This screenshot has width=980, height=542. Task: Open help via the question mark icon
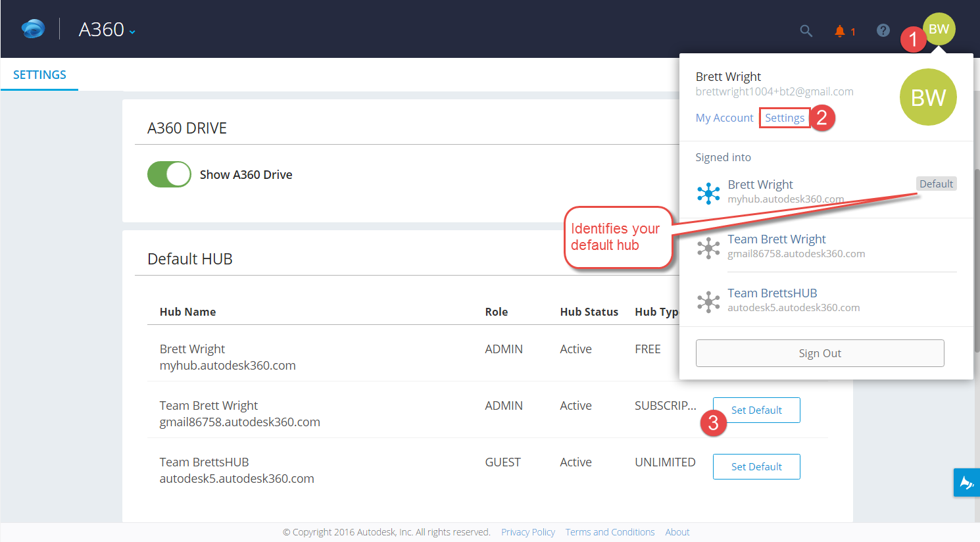coord(883,30)
